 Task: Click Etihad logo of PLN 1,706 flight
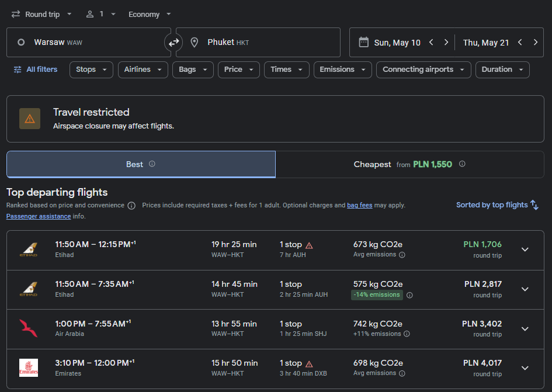[x=29, y=249]
